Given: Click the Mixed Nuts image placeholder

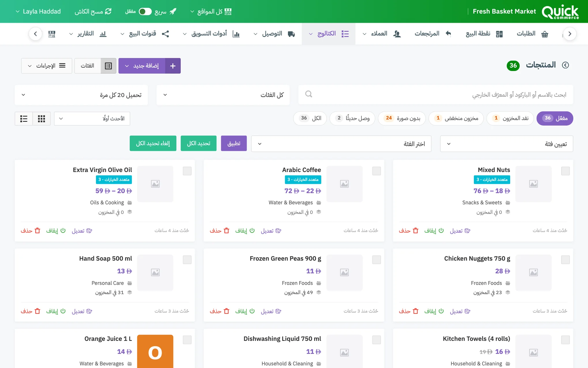Looking at the screenshot, I should (x=533, y=184).
